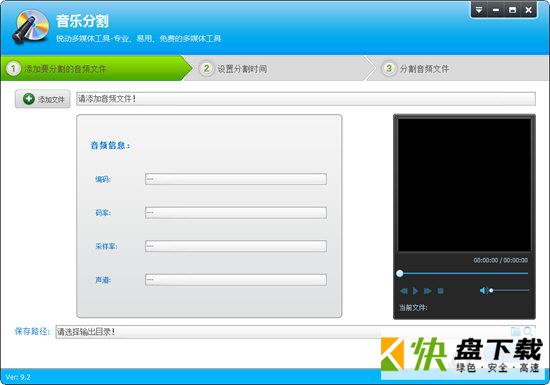Adjust the volume slider
This screenshot has width=550, height=385.
(510, 290)
